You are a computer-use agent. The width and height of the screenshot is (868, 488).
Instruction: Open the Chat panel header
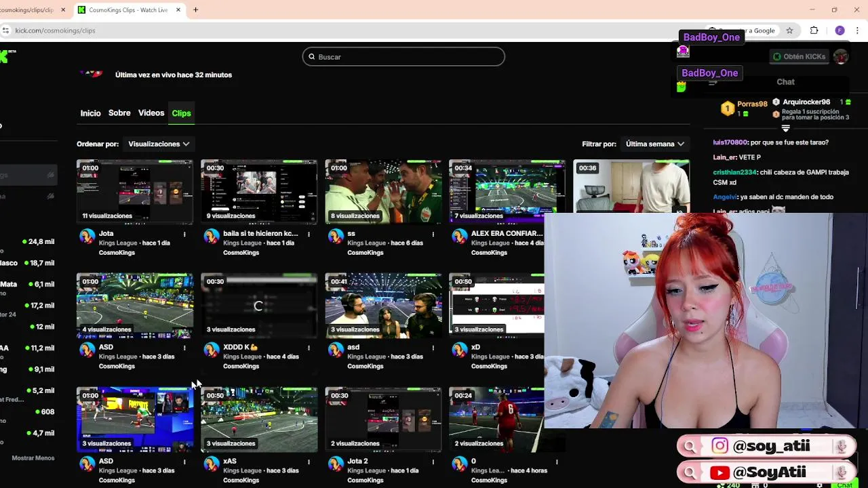[x=785, y=82]
